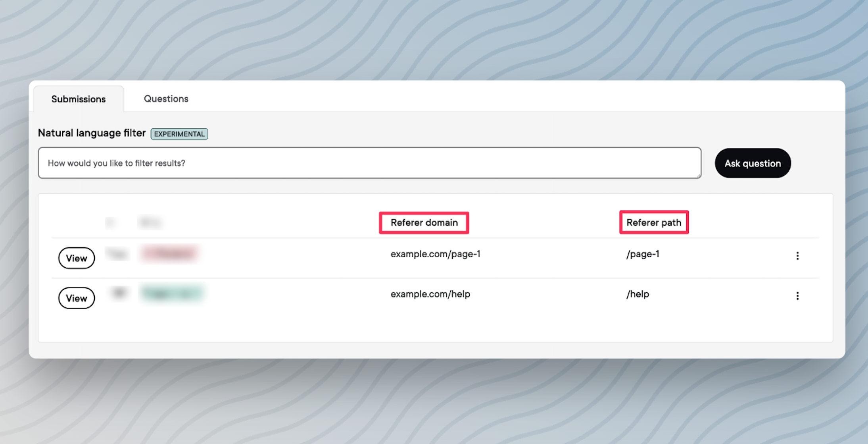Click the blurred green status tag

pyautogui.click(x=172, y=293)
